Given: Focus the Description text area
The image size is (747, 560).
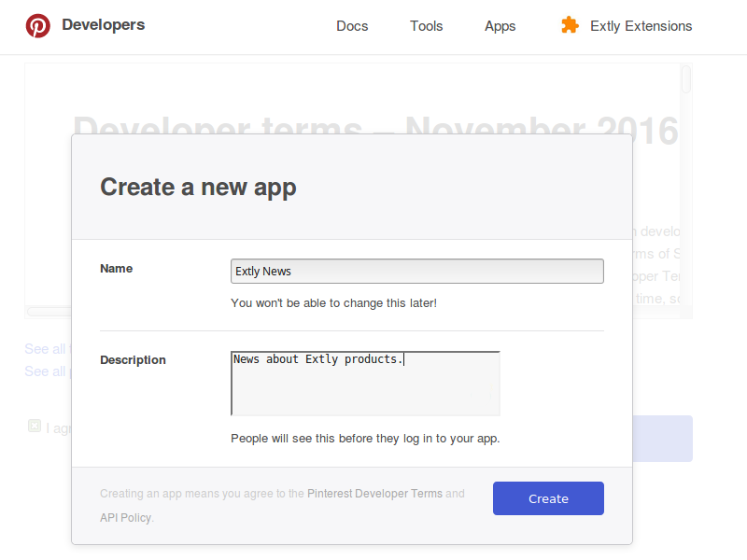Looking at the screenshot, I should coord(365,384).
